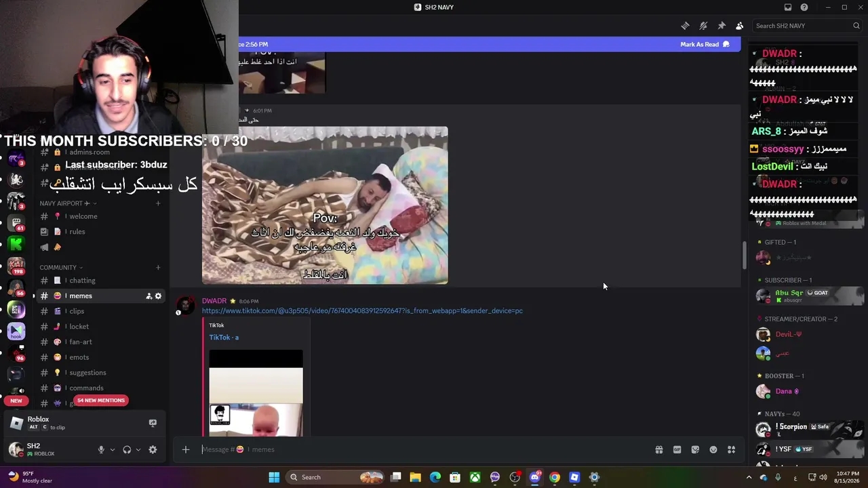The height and width of the screenshot is (488, 868).
Task: Open the sticker picker
Action: [x=695, y=449]
